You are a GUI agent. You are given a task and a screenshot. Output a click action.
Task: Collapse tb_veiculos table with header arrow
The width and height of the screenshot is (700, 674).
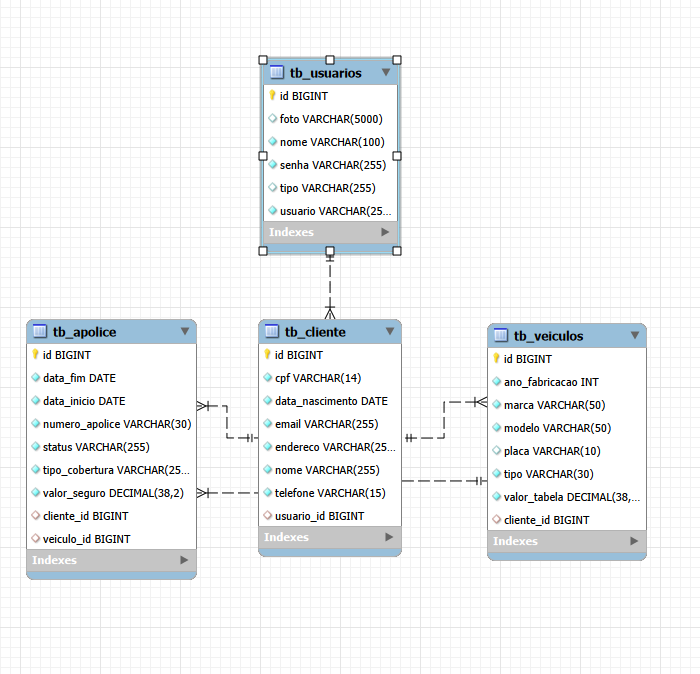(635, 335)
